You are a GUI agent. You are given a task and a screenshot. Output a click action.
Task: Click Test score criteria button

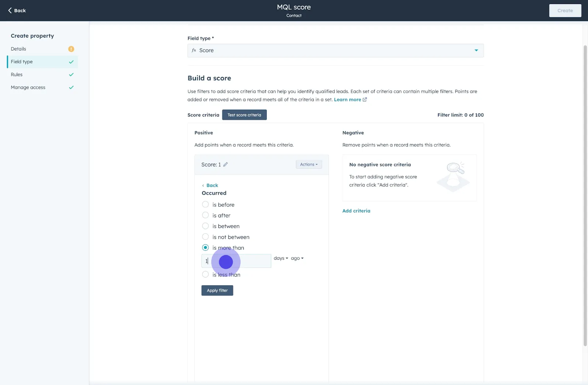click(244, 115)
